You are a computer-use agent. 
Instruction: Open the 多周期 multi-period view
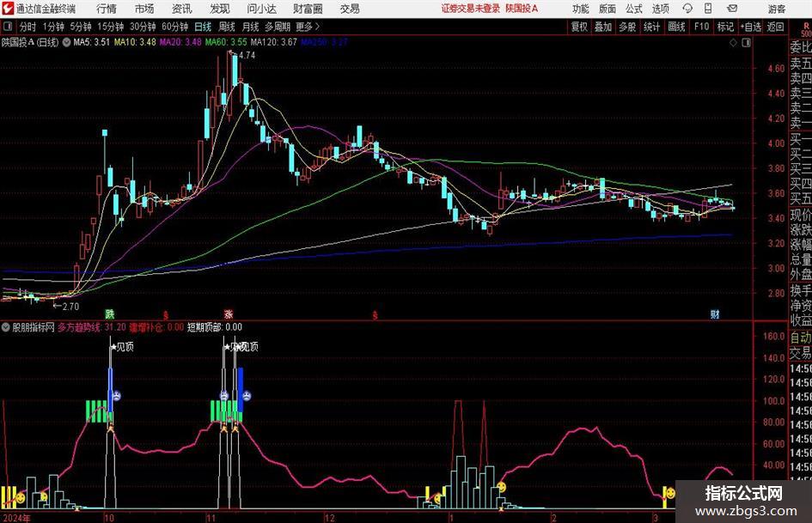(278, 27)
